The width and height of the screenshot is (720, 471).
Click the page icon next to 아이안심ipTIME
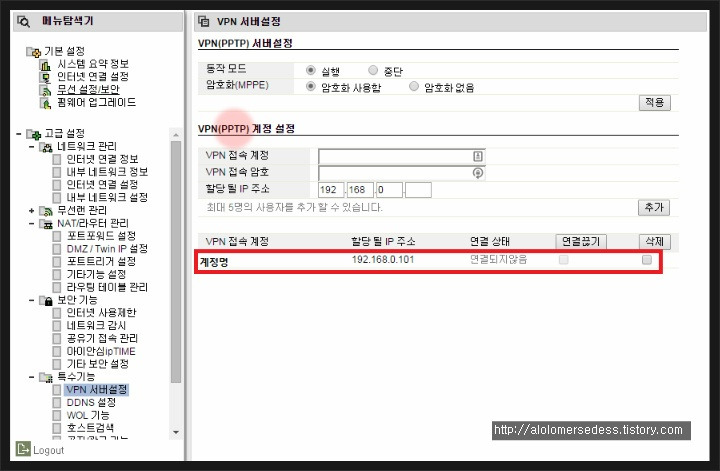pyautogui.click(x=56, y=352)
